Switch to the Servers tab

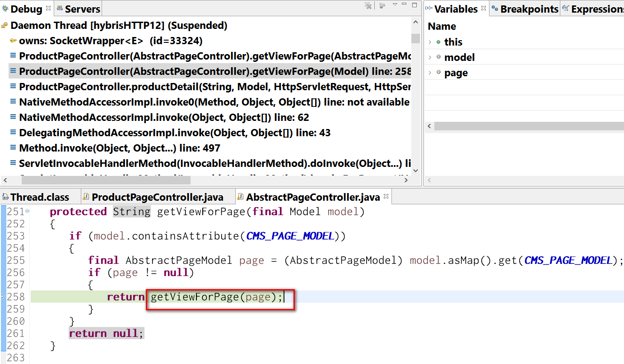tap(78, 9)
